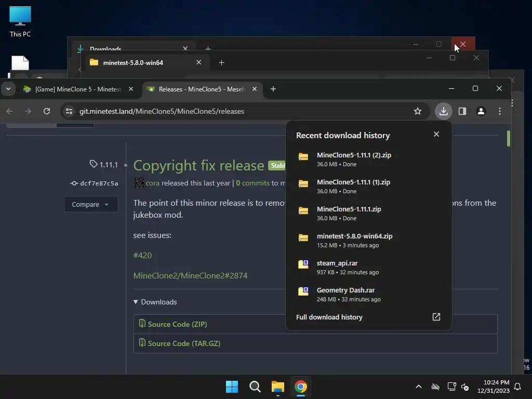Open notifications bell in taskbar
Screen dimensions: 532x399
tap(518, 387)
